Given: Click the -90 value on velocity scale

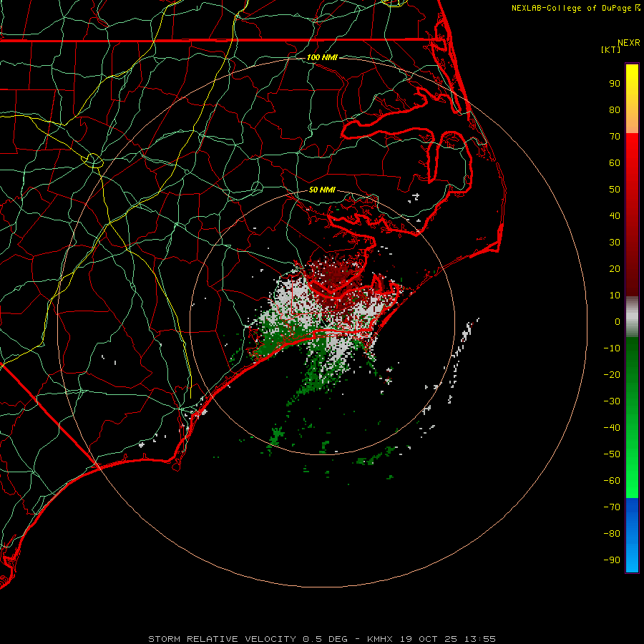Looking at the screenshot, I should [612, 560].
